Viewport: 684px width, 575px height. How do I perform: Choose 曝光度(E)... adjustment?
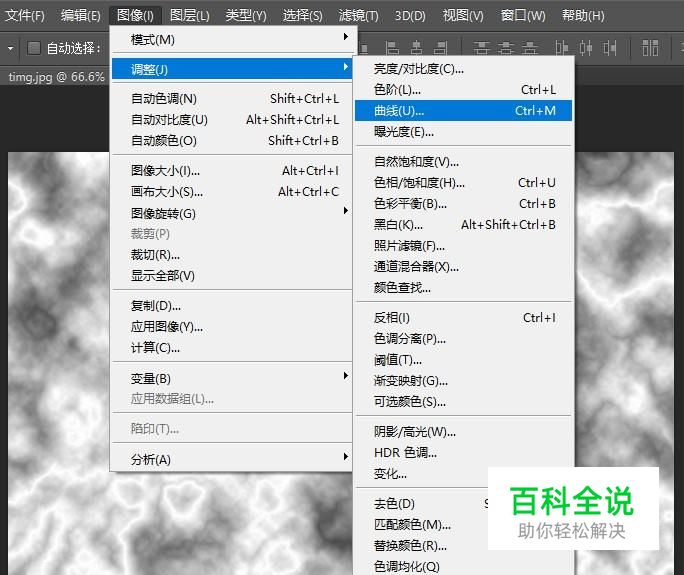[x=463, y=131]
